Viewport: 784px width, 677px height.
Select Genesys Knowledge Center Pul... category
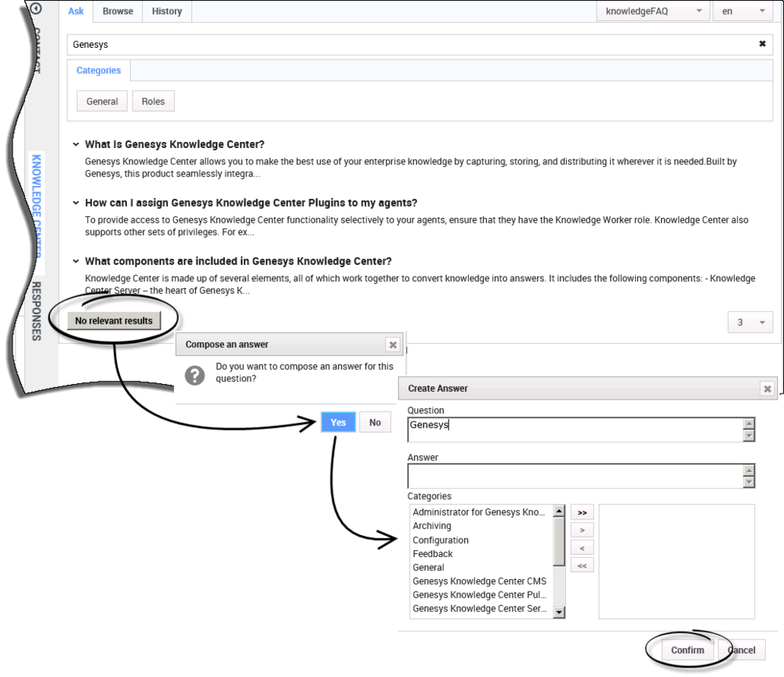(x=480, y=595)
